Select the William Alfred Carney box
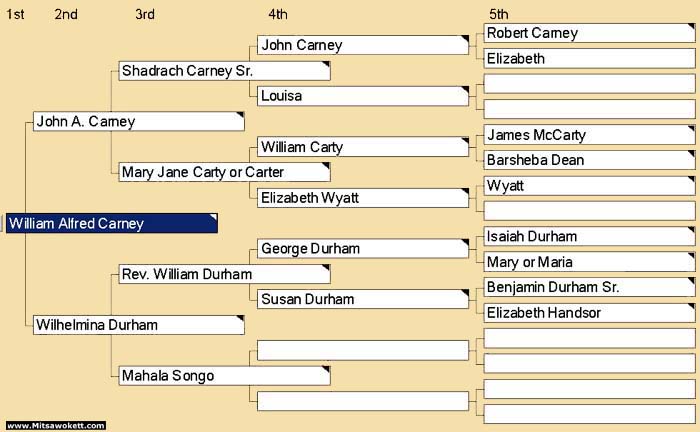This screenshot has height=432, width=700. pos(112,223)
